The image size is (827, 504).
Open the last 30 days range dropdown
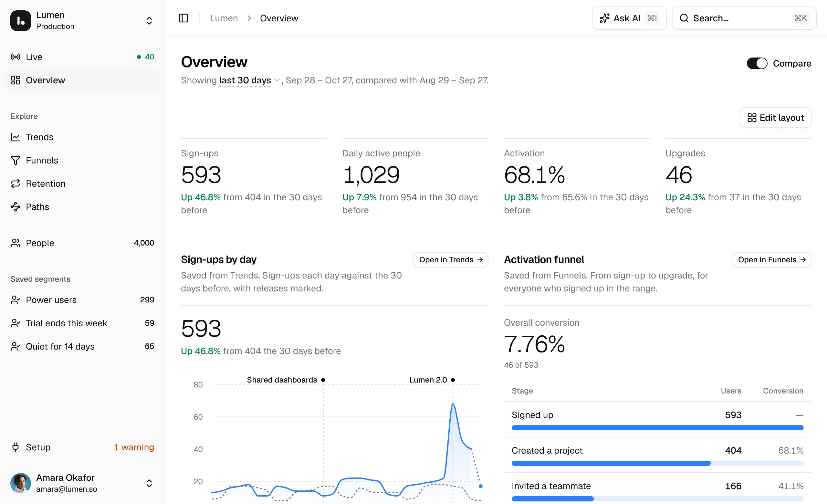coord(249,80)
